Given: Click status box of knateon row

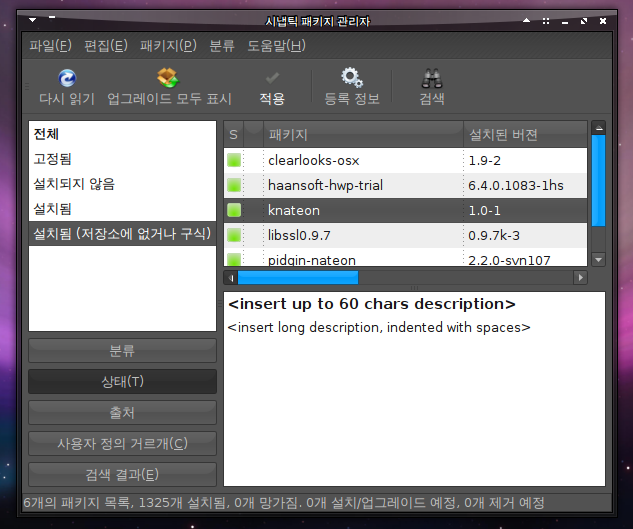Looking at the screenshot, I should (234, 210).
